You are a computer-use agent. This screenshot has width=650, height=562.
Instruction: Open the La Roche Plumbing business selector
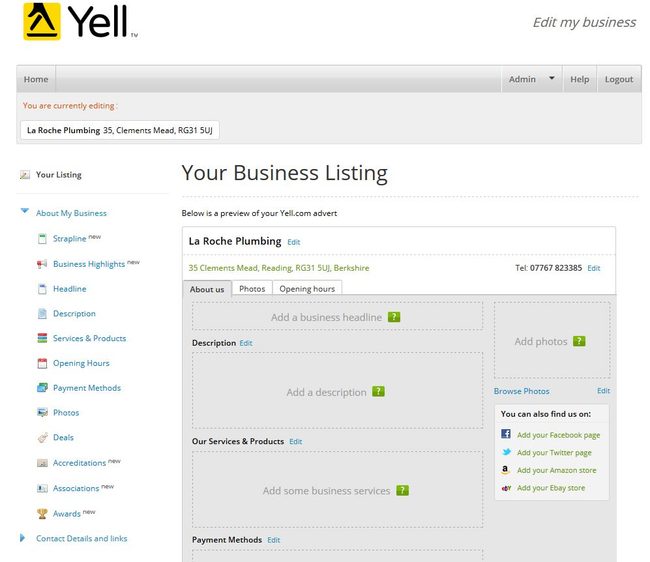point(120,131)
